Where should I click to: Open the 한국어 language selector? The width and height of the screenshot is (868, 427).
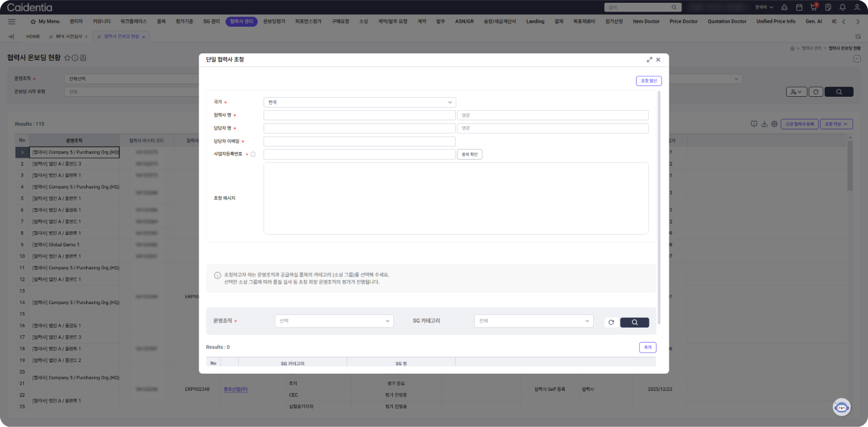pos(764,7)
